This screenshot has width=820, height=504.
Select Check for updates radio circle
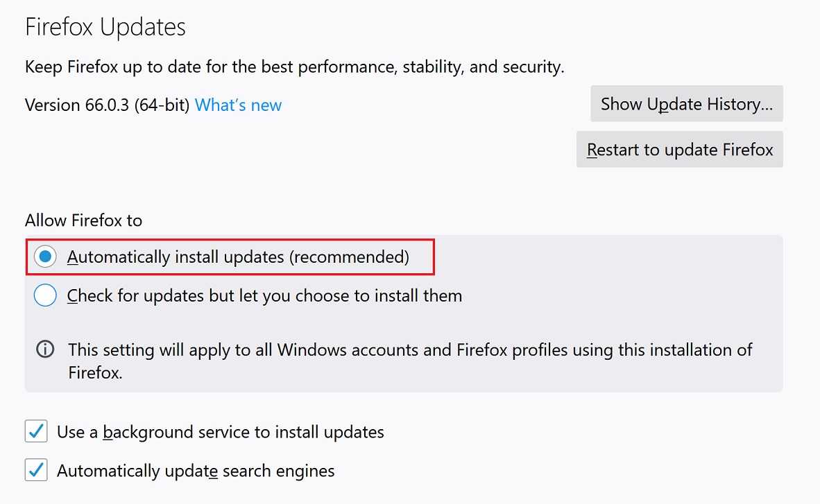(x=45, y=295)
